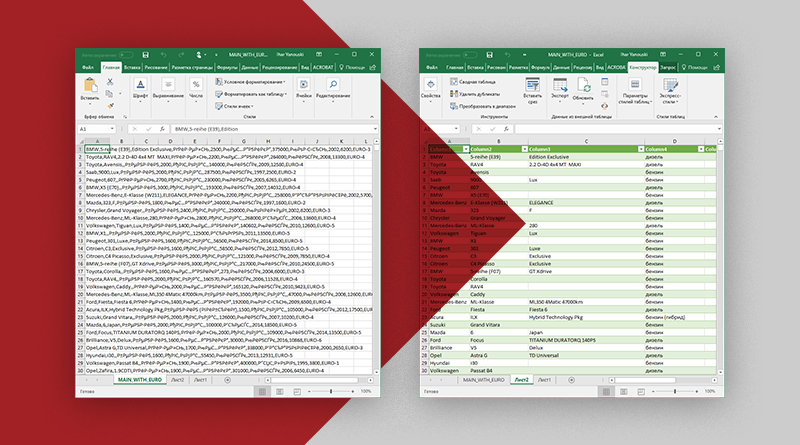Click the Параметры стилей таблиц icon

click(635, 85)
